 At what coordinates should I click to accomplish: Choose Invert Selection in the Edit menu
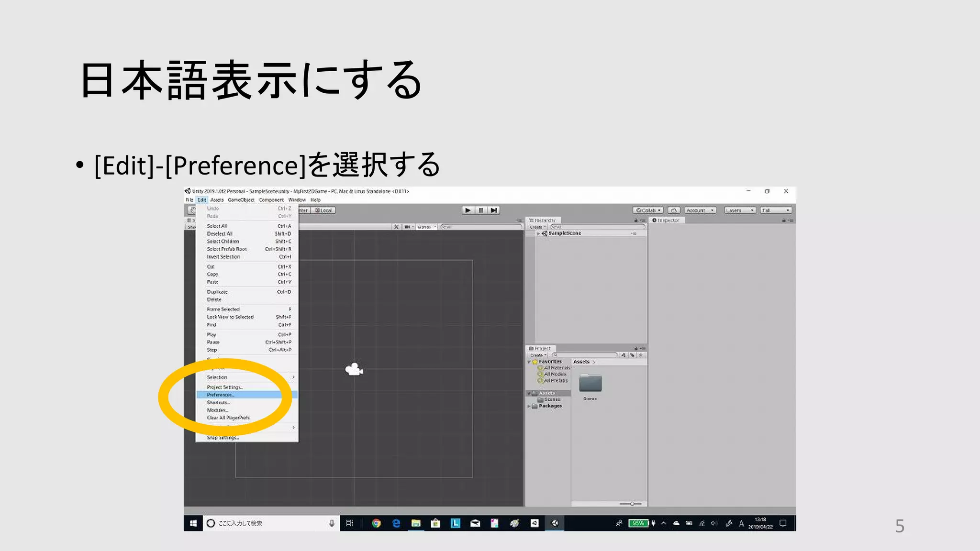(x=247, y=257)
